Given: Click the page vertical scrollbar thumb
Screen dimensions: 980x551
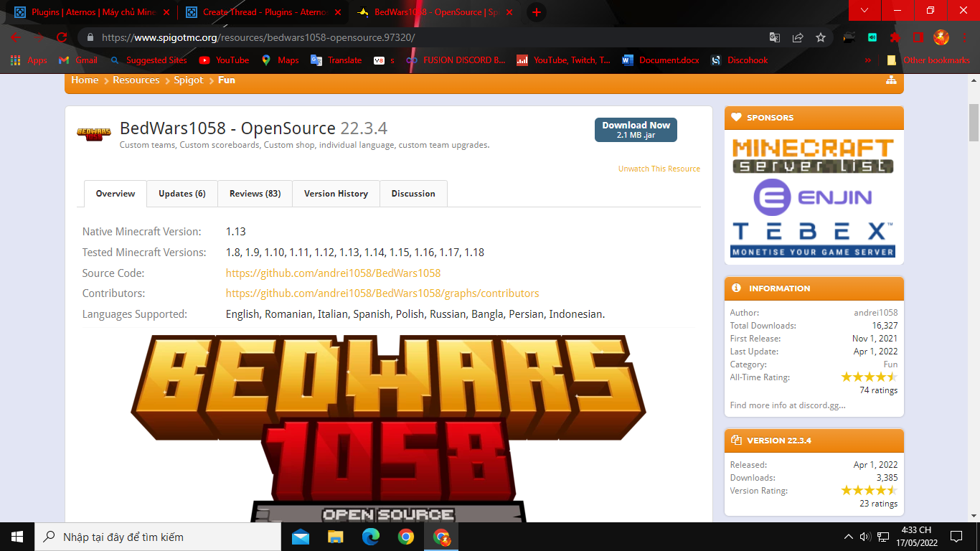Looking at the screenshot, I should point(974,122).
